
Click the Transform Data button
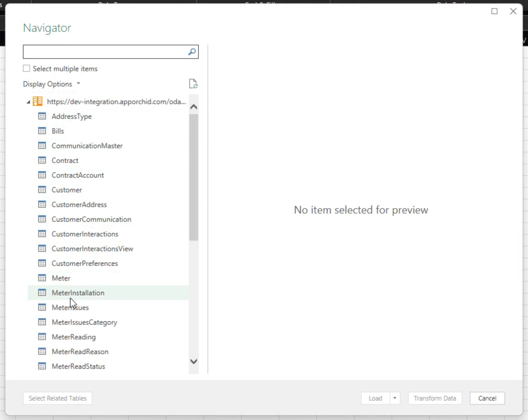(x=435, y=398)
